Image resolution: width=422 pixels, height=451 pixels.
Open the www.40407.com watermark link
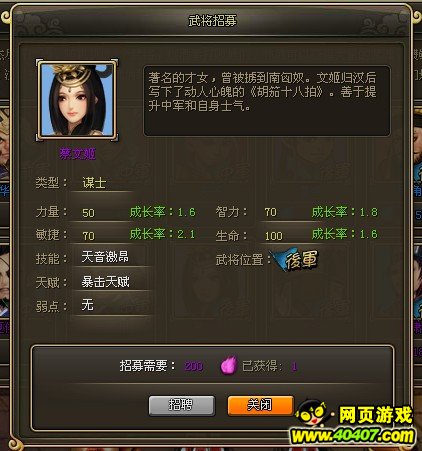[352, 436]
